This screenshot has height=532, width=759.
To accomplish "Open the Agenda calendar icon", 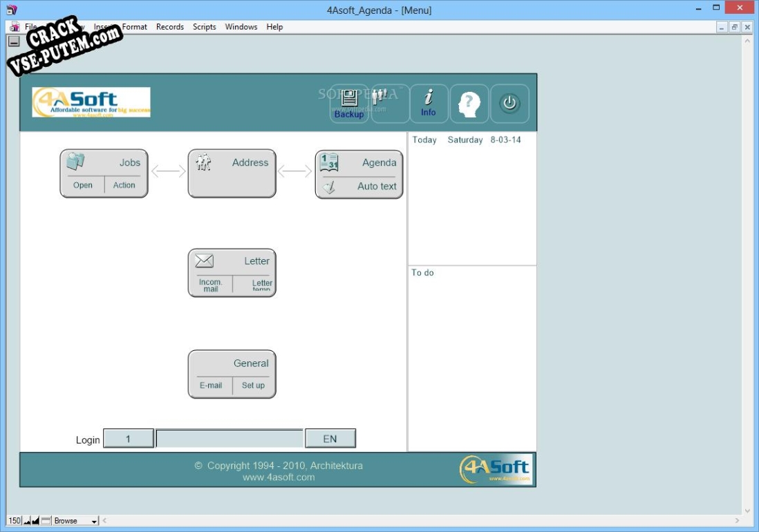I will coord(329,162).
